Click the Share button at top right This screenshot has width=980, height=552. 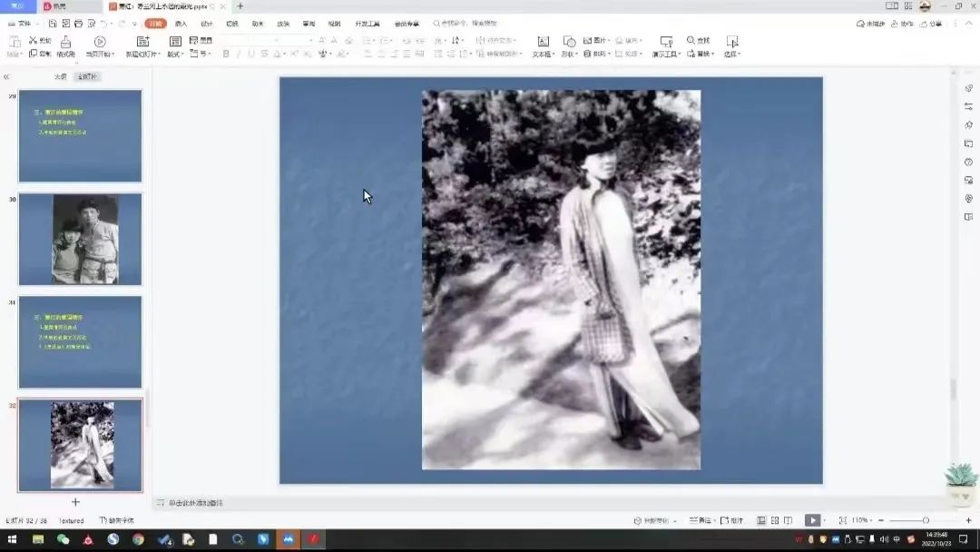931,24
